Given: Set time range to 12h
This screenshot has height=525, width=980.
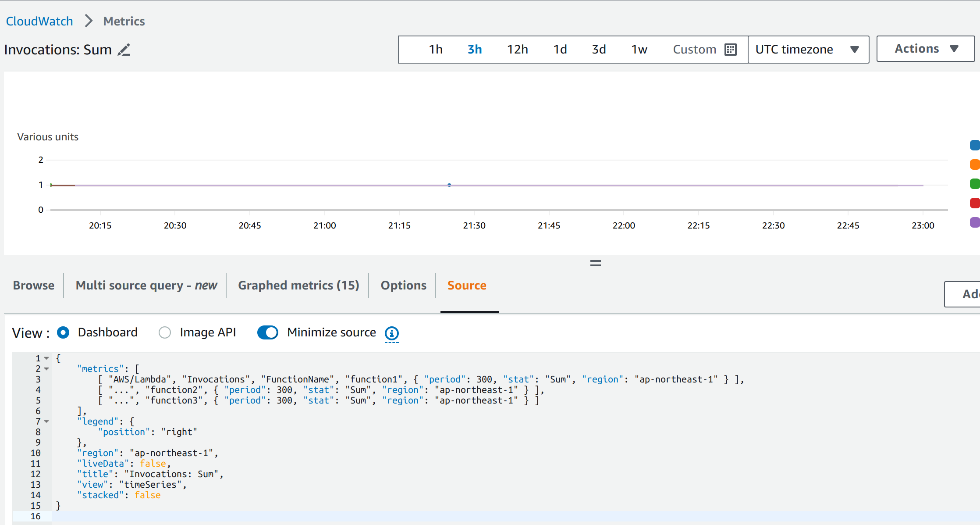Looking at the screenshot, I should click(x=517, y=49).
